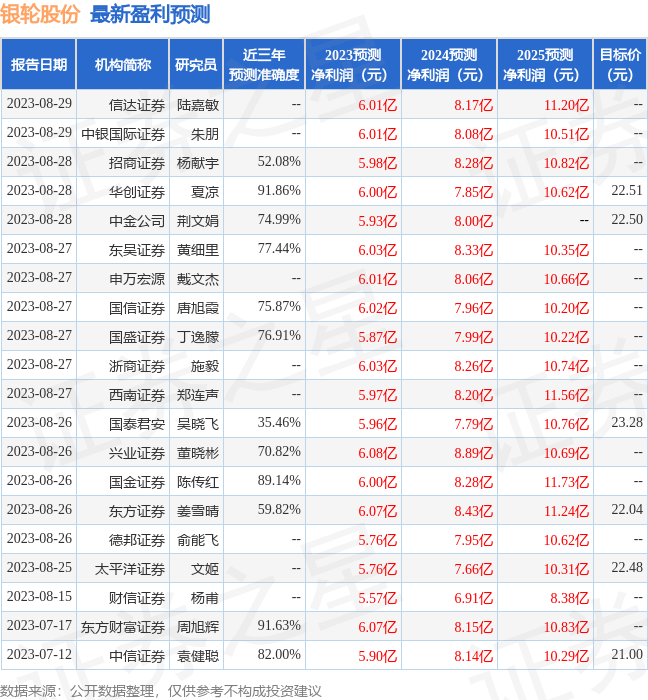Click 2024 forecast value 6.91亿
The height and width of the screenshot is (700, 648).
474,599
